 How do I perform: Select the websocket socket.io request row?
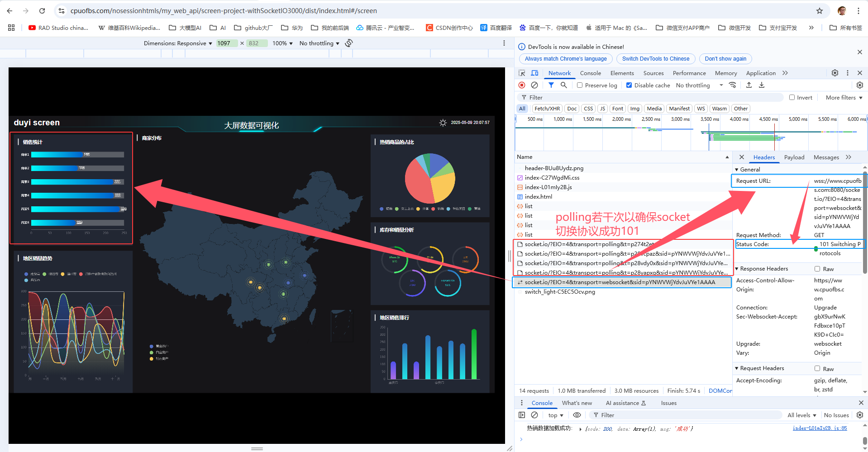click(622, 282)
